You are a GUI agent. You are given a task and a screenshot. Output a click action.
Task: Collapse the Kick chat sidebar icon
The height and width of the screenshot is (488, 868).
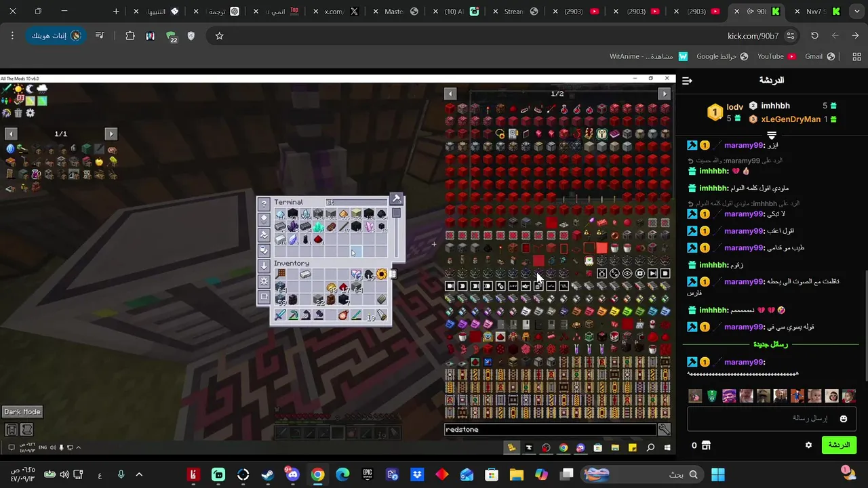[687, 81]
